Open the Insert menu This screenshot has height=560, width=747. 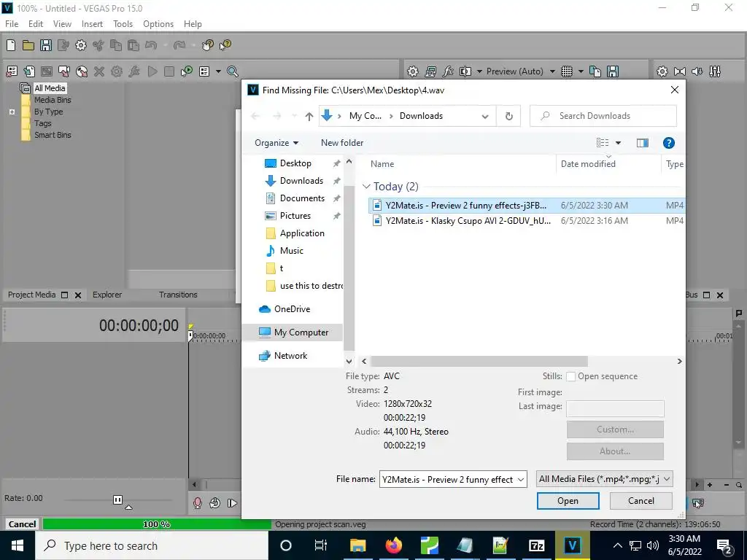point(92,24)
